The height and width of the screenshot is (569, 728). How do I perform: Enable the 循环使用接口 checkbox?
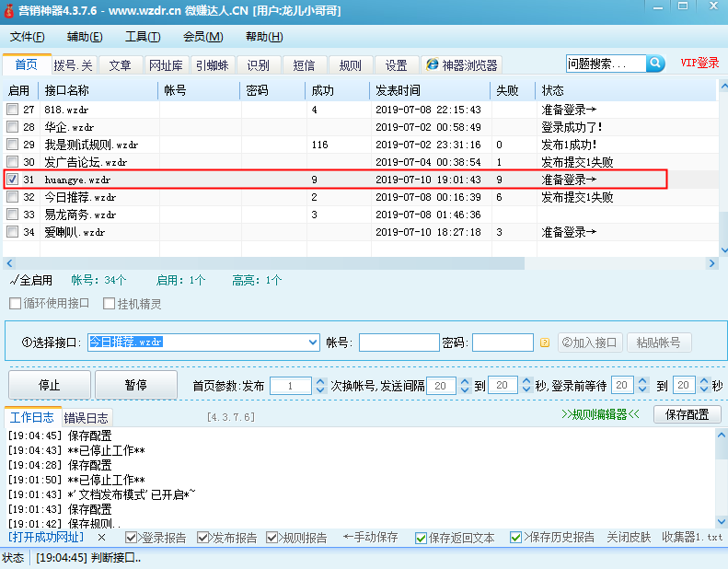pos(16,303)
